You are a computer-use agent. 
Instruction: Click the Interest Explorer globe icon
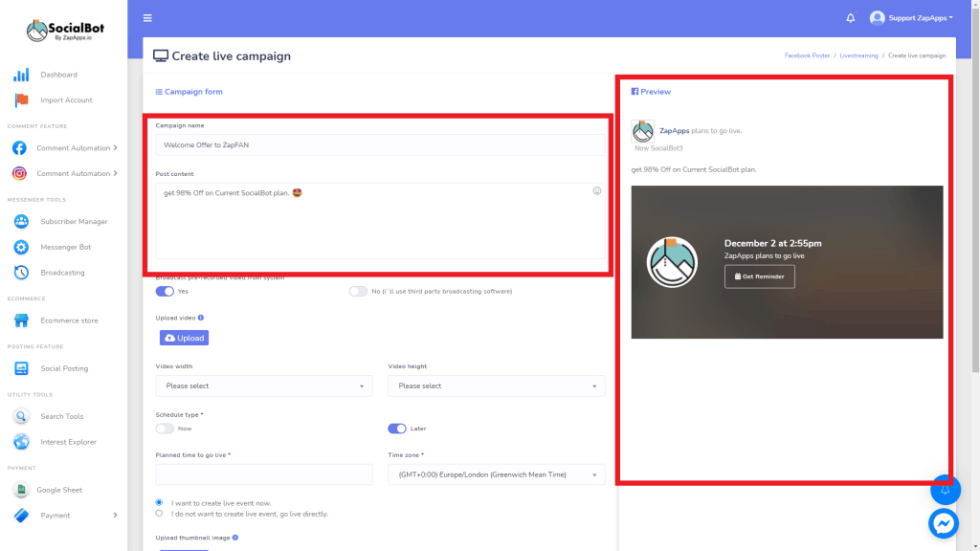pyautogui.click(x=21, y=442)
